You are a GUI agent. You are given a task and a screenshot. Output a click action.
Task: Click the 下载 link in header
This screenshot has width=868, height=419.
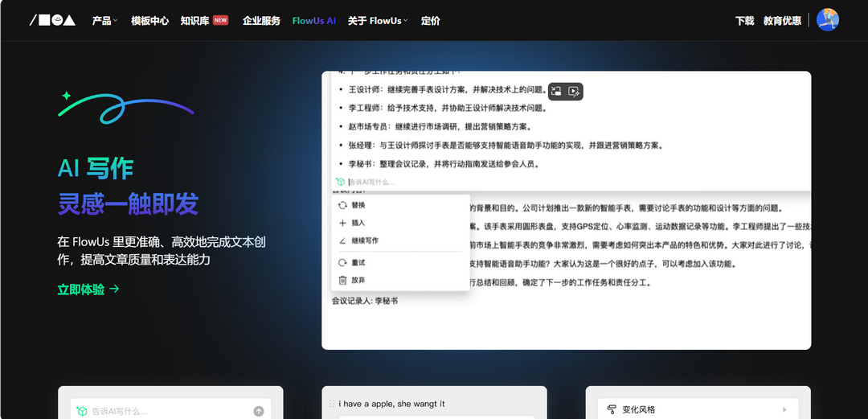click(744, 20)
